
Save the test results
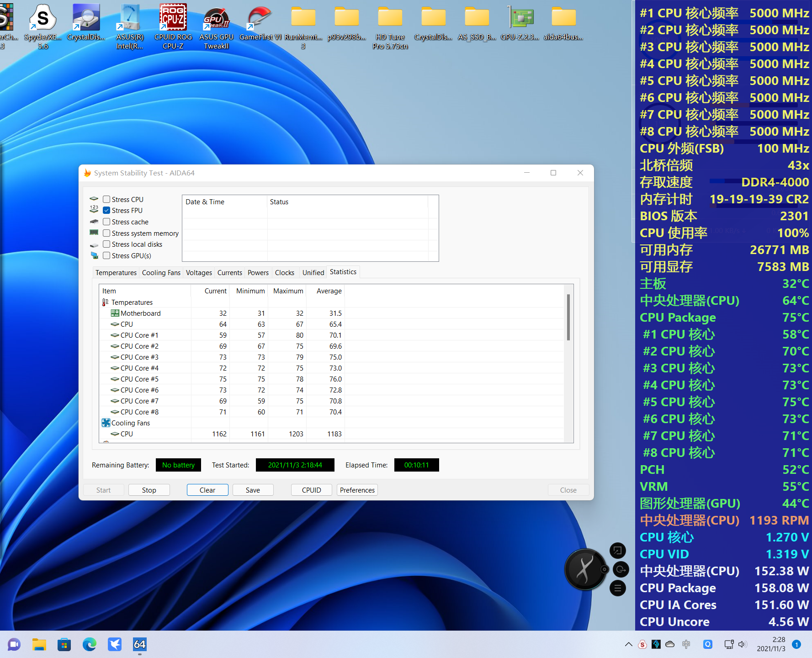tap(253, 490)
